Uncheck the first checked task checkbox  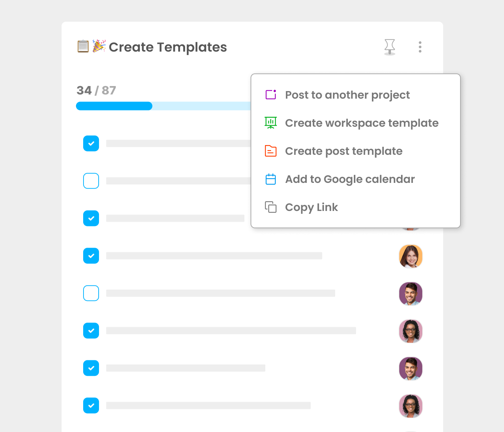pyautogui.click(x=91, y=143)
